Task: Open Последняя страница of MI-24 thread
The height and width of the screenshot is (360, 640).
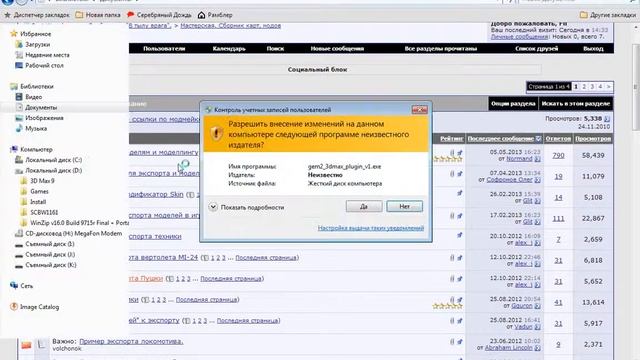Action: pyautogui.click(x=266, y=258)
